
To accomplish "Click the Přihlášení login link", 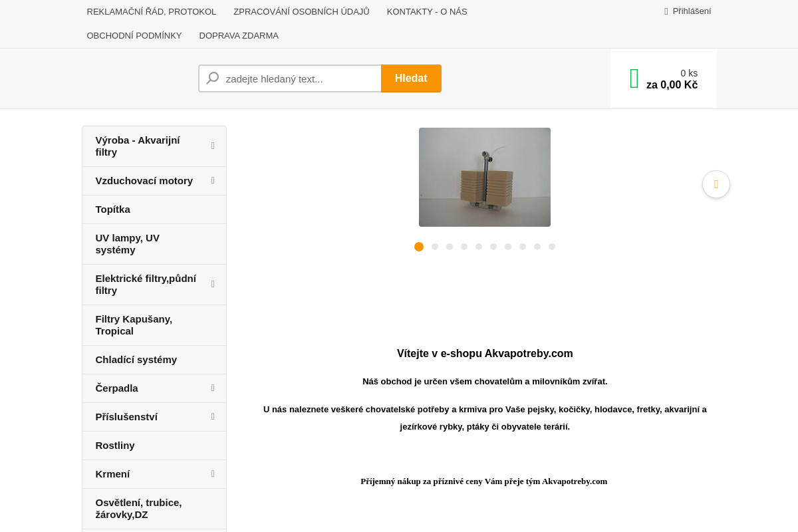I will click(x=692, y=11).
